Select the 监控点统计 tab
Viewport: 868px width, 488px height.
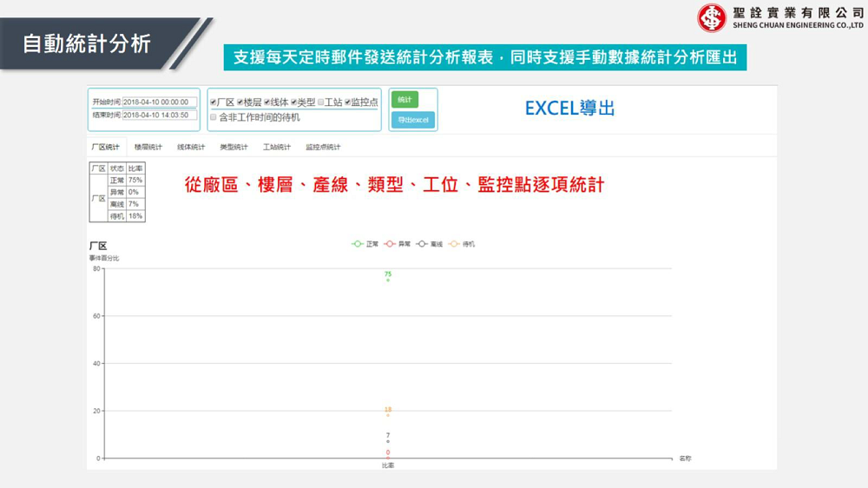(x=323, y=147)
